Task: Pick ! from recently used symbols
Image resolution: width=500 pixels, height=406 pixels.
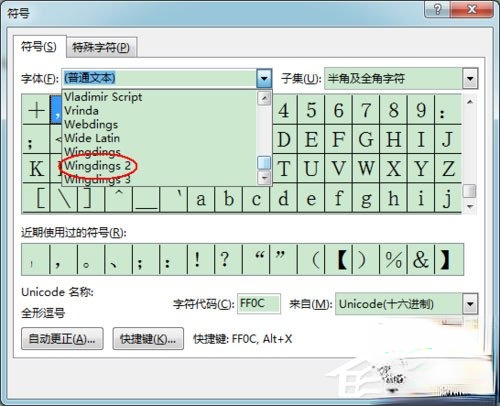Action: (x=201, y=260)
